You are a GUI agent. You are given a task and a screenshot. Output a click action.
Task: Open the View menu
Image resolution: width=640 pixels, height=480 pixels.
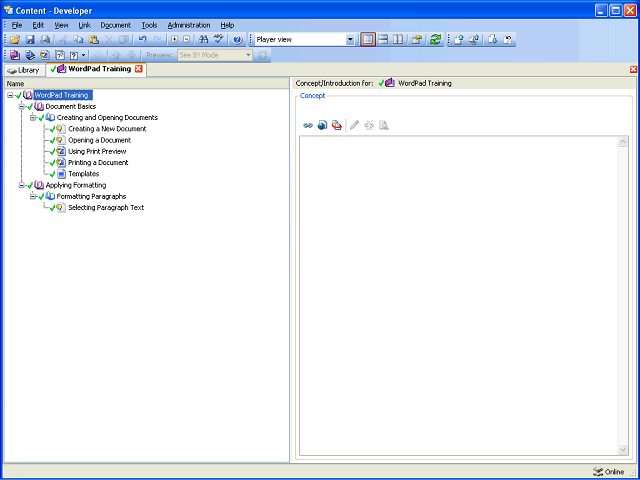pos(61,25)
